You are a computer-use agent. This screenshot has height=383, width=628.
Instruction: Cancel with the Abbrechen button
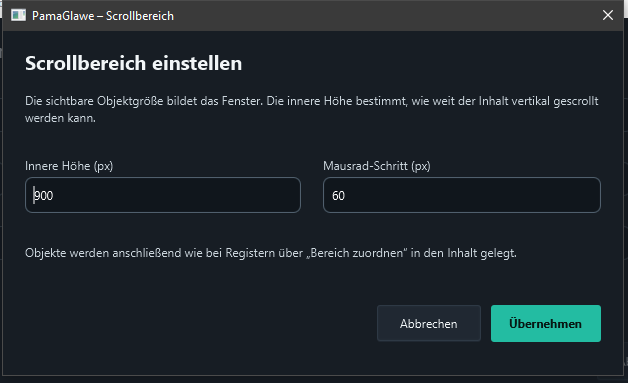tap(429, 323)
